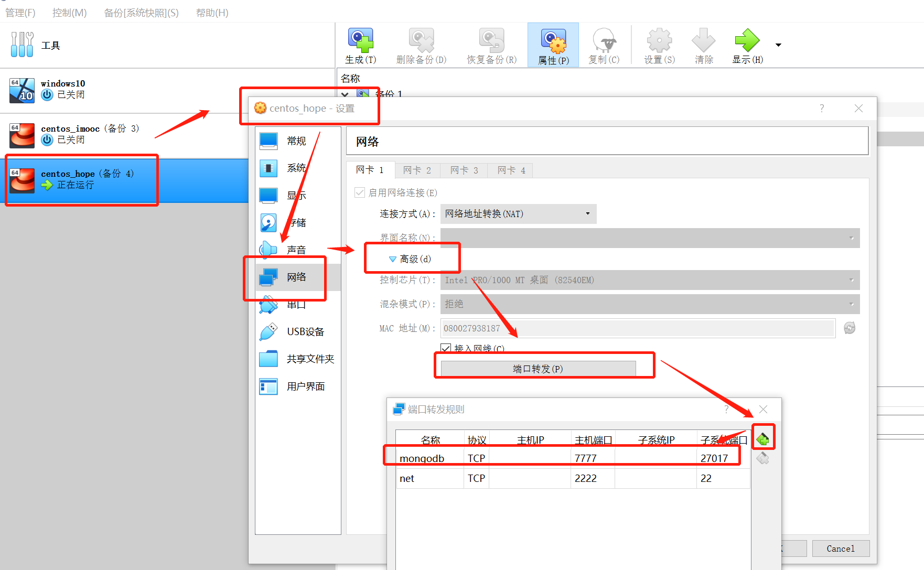Image resolution: width=924 pixels, height=570 pixels.
Task: Open the 控制(M) menu
Action: pyautogui.click(x=70, y=13)
